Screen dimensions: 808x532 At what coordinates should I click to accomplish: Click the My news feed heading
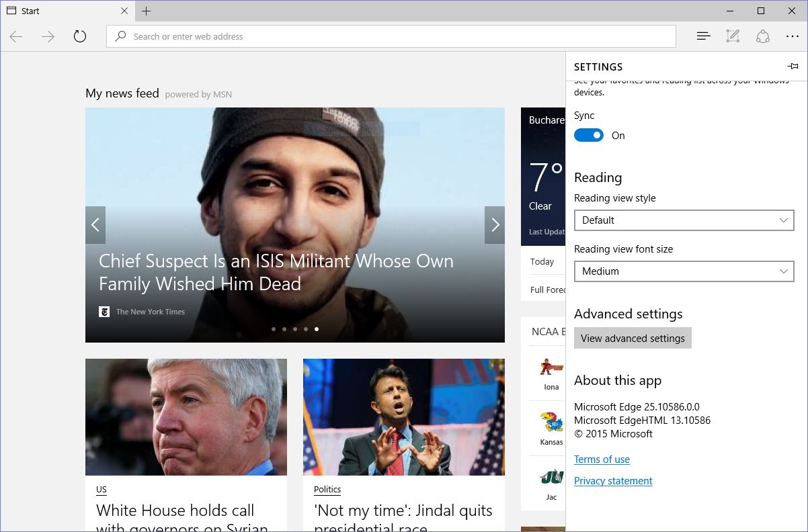tap(122, 93)
